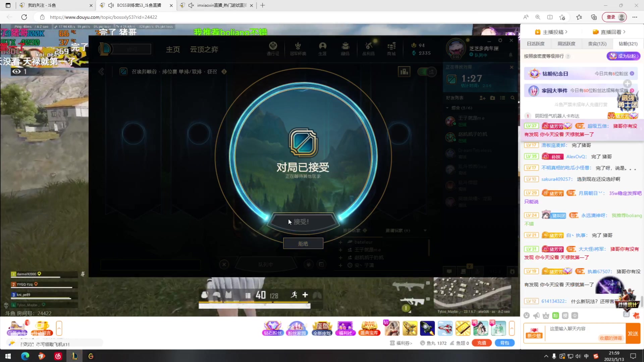Image resolution: width=644 pixels, height=362 pixels.
Task: Switch to the 钻粉(321) tab
Action: point(628,44)
